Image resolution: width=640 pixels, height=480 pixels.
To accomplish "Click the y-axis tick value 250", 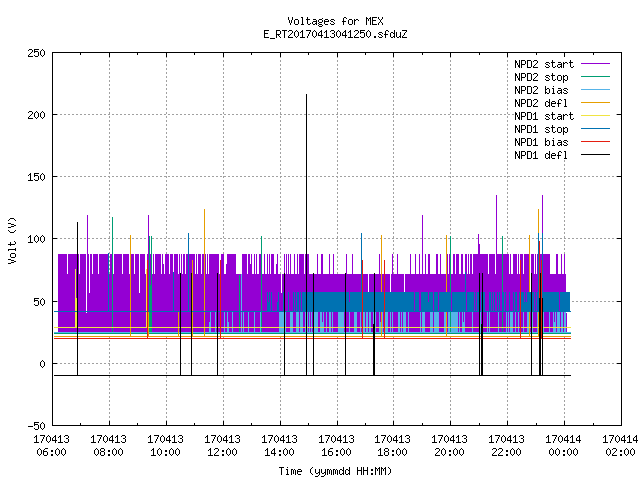I will click(36, 53).
